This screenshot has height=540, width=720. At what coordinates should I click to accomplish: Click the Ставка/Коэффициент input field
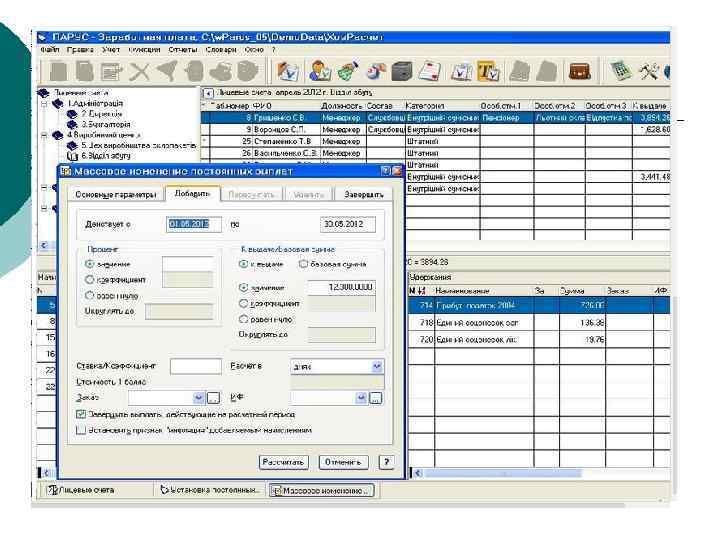coord(196,366)
